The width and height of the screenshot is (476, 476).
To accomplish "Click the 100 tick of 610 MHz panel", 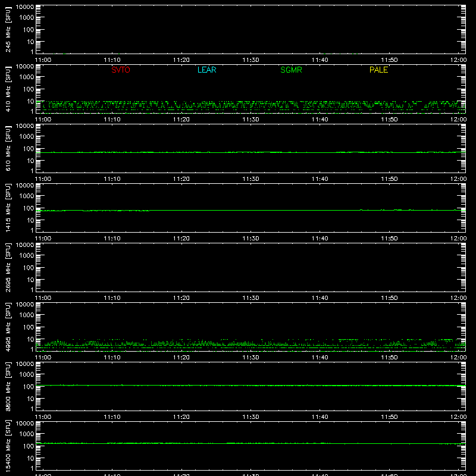I will pos(29,148).
